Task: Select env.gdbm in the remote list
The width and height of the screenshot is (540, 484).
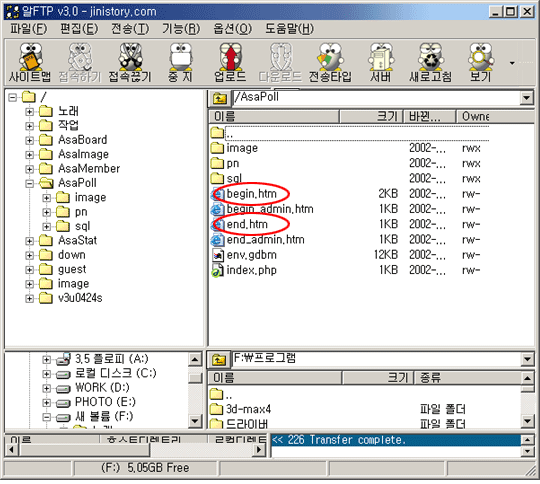Action: (x=252, y=255)
